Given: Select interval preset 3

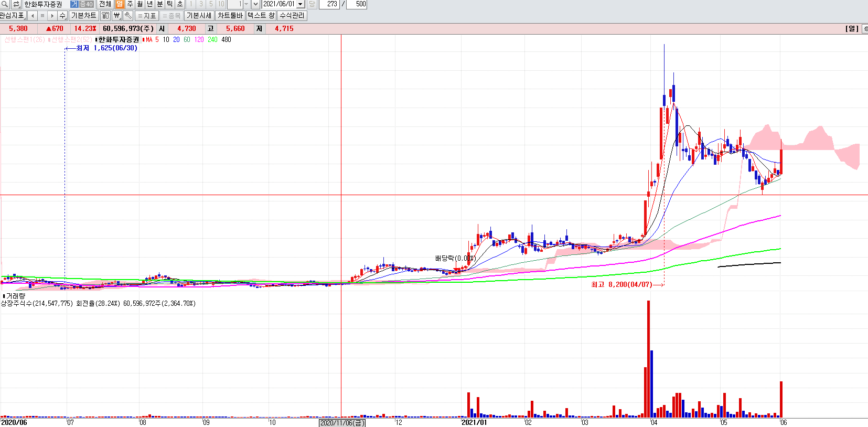Looking at the screenshot, I should click(201, 4).
